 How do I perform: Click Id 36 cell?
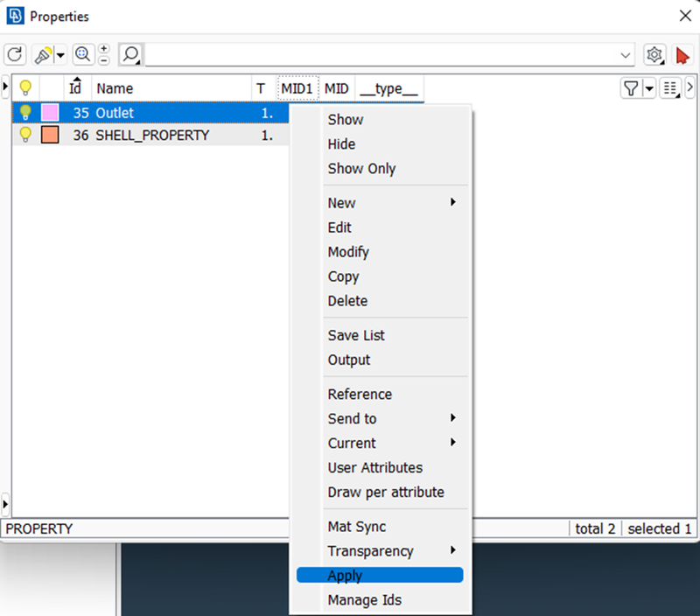pos(80,136)
